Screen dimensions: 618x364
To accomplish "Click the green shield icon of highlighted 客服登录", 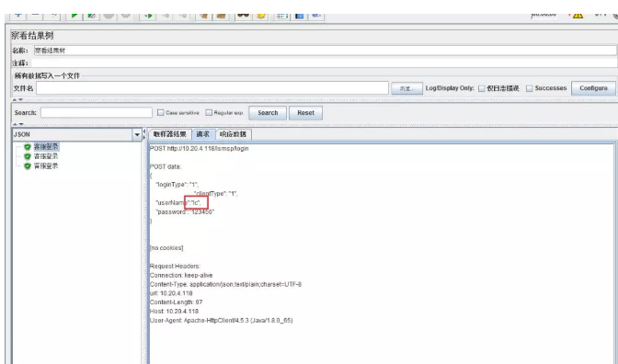I will pos(28,147).
